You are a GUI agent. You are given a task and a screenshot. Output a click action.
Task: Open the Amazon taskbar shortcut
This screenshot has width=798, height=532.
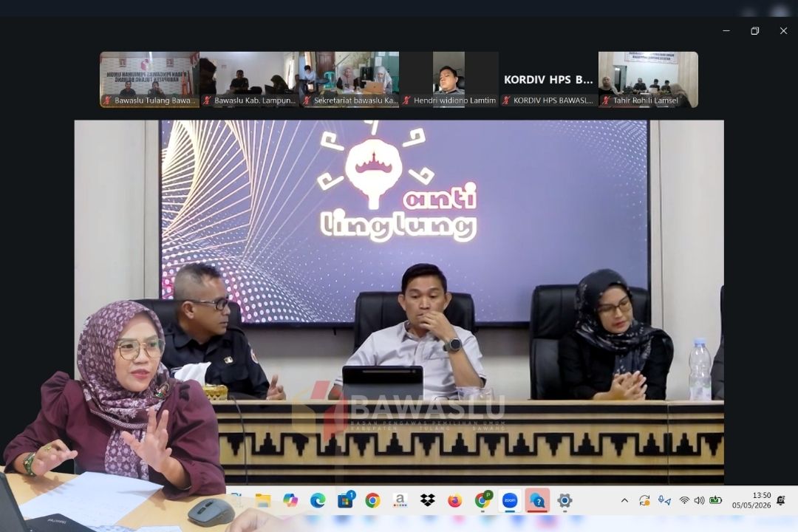[400, 501]
